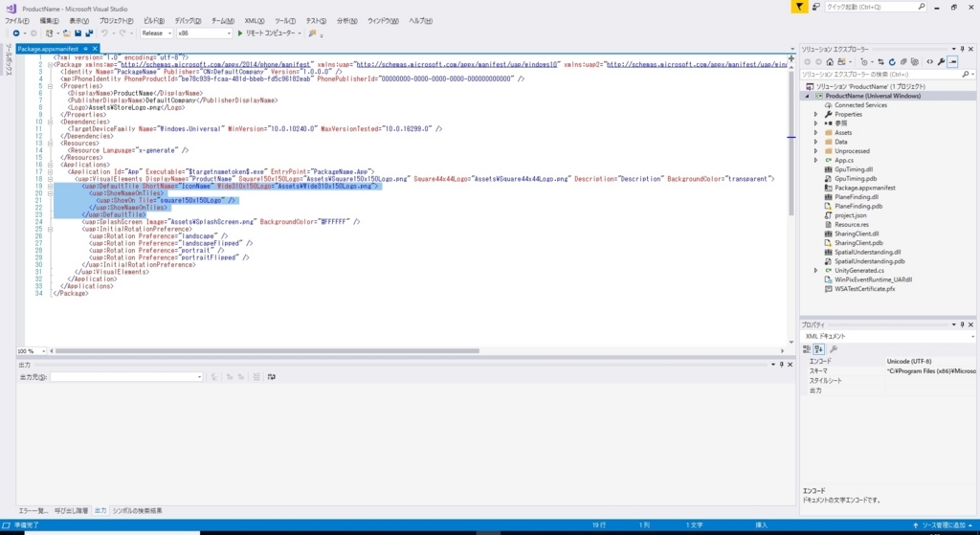Screen dimensions: 980x535
Task: Click the Find Message in Code output icon
Action: point(214,377)
